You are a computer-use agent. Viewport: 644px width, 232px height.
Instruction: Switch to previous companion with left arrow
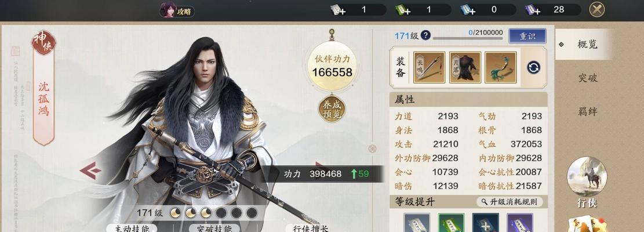90,171
